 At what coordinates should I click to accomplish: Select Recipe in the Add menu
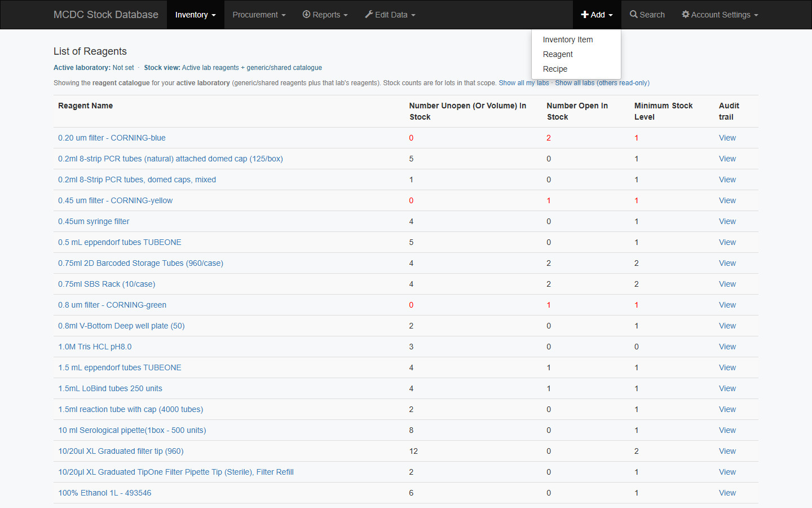tap(576, 69)
